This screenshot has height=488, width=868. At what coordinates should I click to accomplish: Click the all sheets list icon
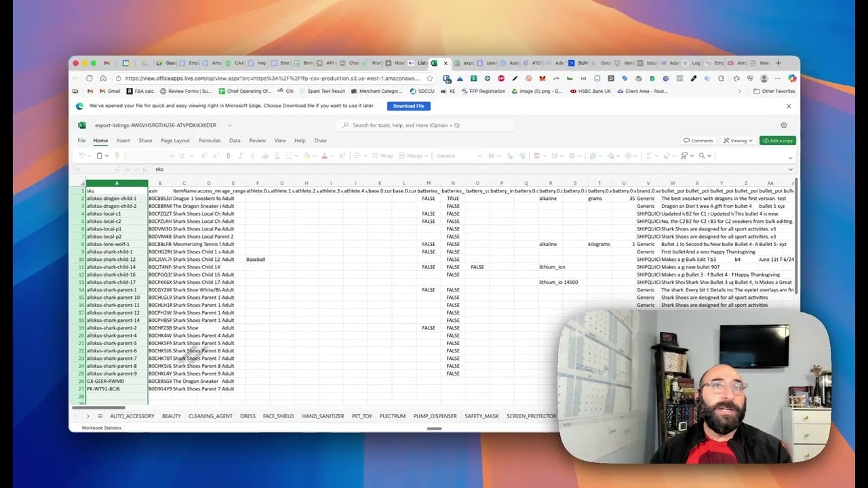click(100, 416)
